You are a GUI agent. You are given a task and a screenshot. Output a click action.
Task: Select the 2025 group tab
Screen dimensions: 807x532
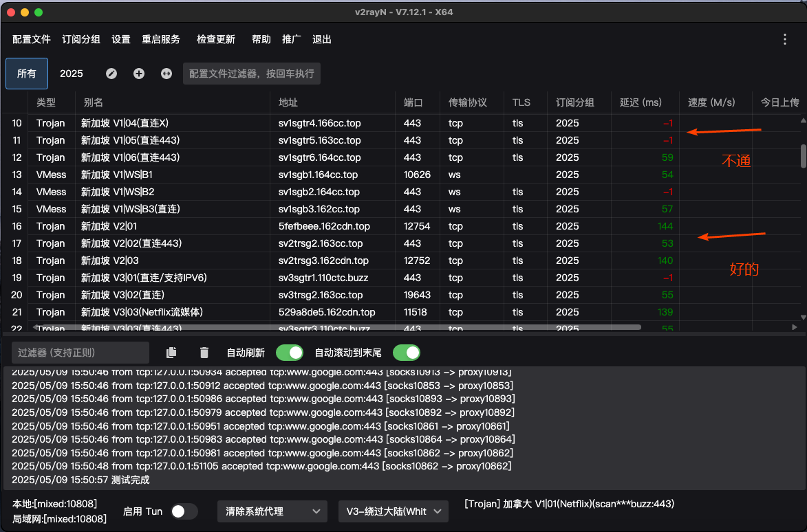tap(72, 74)
